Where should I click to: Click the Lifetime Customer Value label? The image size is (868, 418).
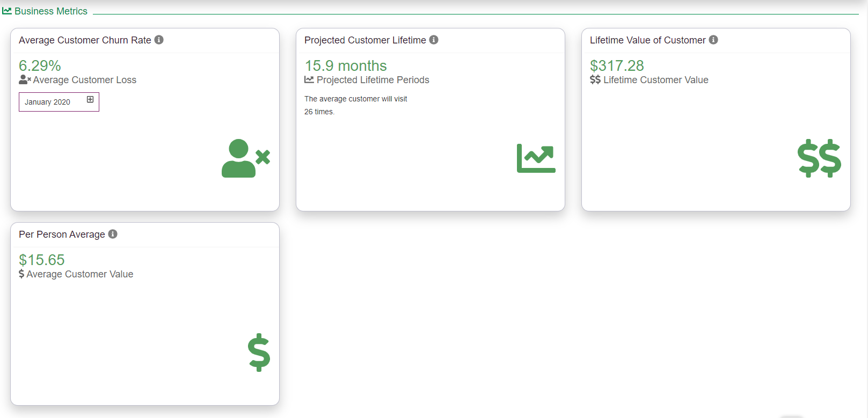pos(655,80)
